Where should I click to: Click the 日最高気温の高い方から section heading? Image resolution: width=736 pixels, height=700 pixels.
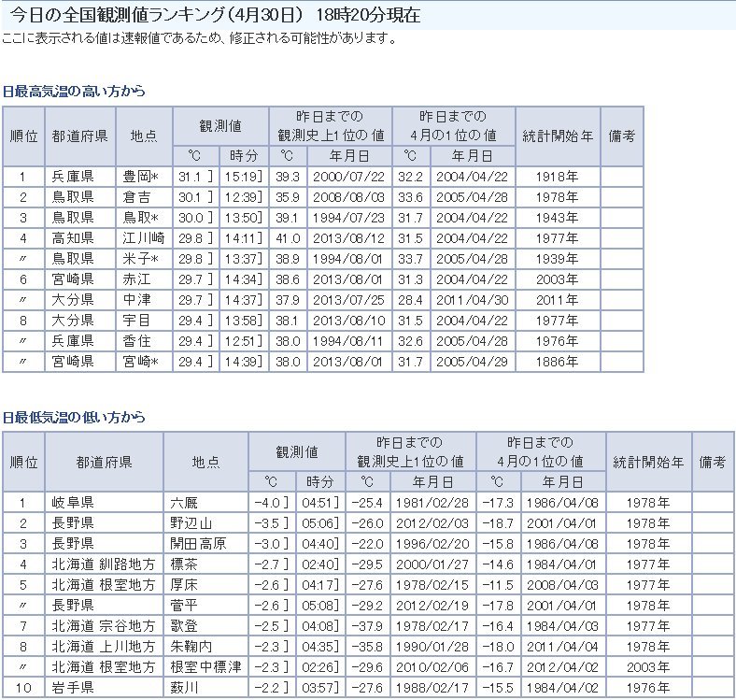pyautogui.click(x=74, y=92)
